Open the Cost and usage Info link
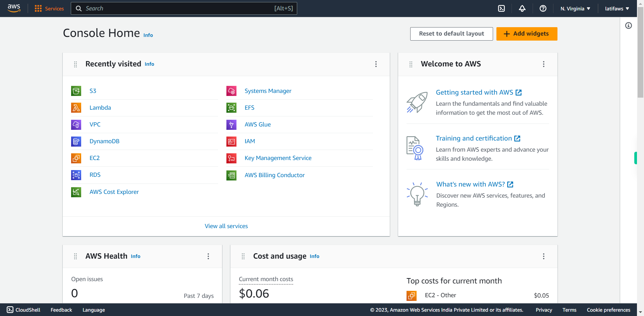644x316 pixels. point(314,256)
